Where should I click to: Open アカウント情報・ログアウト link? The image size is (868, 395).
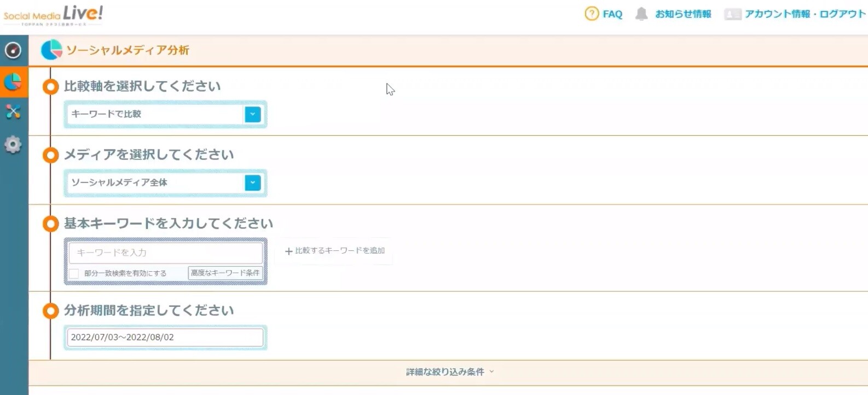click(805, 14)
